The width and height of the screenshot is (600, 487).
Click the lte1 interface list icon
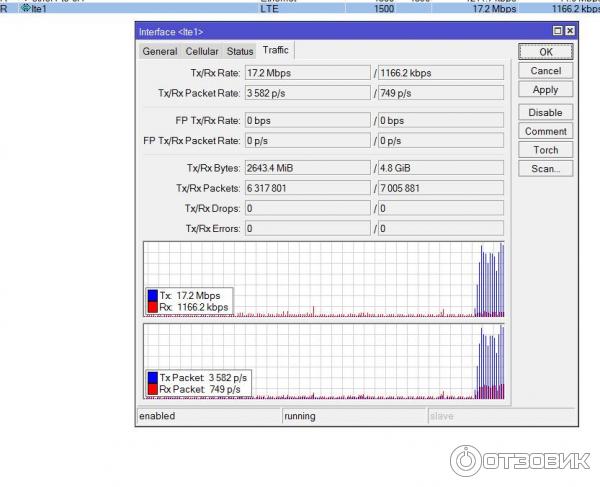point(26,8)
